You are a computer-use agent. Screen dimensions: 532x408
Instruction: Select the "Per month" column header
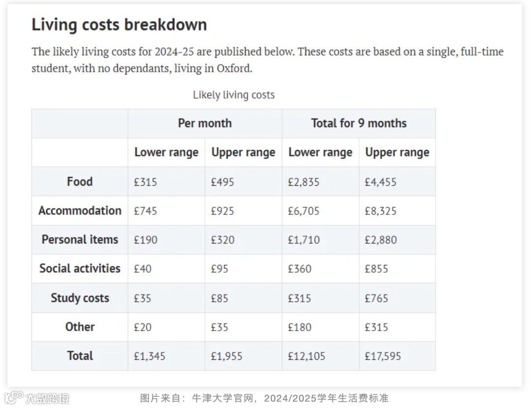tap(204, 123)
